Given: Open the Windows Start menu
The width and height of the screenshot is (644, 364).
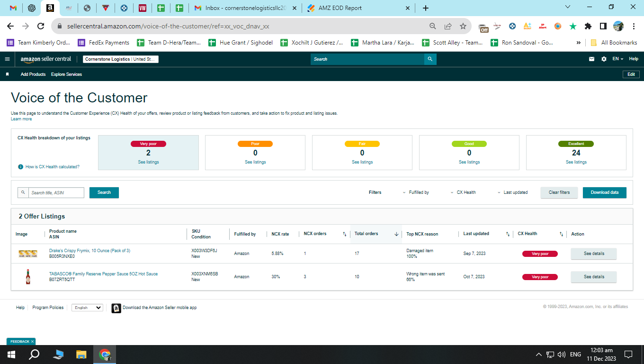Looking at the screenshot, I should point(11,355).
